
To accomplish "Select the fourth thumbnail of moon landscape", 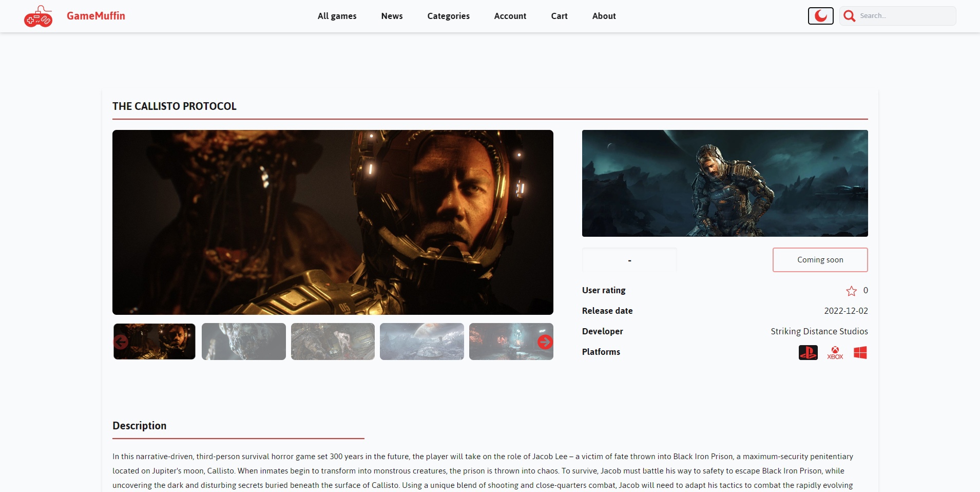I will pos(422,342).
